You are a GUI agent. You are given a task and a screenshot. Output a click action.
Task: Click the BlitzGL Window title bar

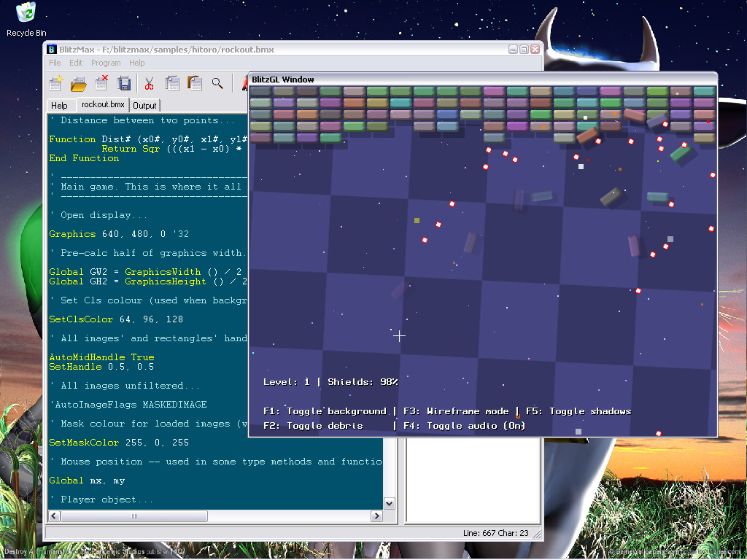481,79
